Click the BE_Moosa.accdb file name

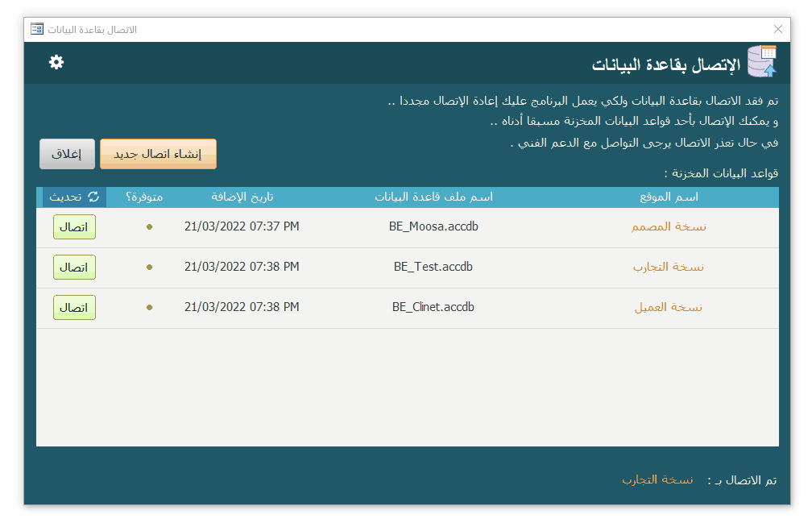coord(433,226)
